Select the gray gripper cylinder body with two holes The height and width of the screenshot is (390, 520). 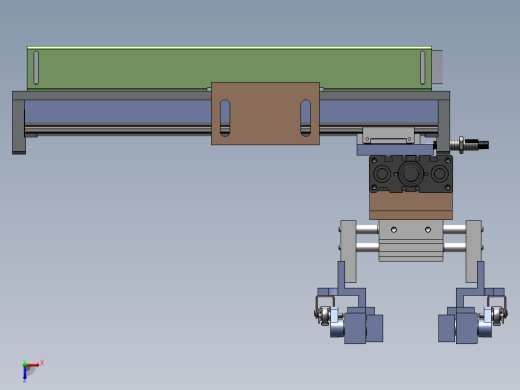pos(411,240)
